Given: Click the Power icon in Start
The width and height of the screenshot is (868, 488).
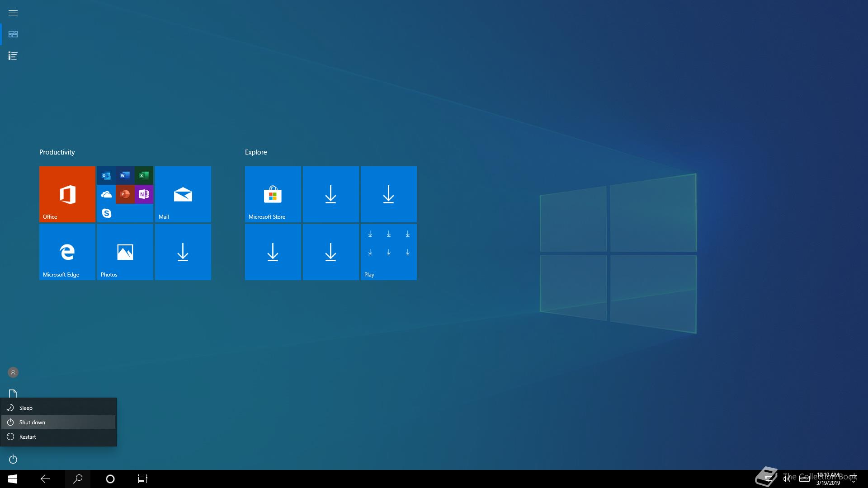Looking at the screenshot, I should (13, 459).
